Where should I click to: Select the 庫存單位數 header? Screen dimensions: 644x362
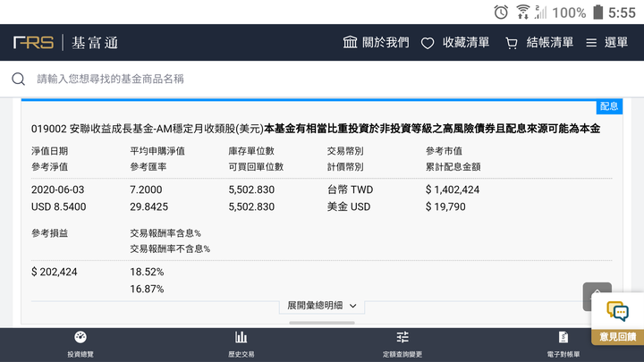[251, 151]
